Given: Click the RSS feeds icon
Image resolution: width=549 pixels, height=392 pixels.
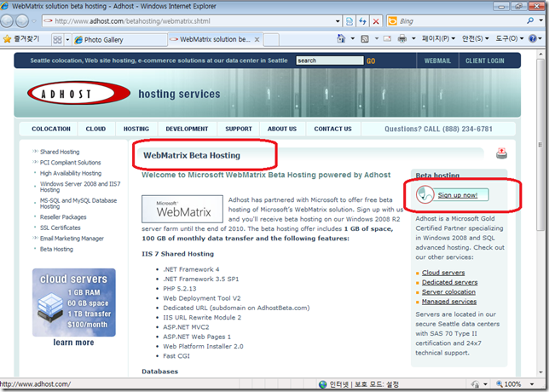Looking at the screenshot, I should point(365,39).
